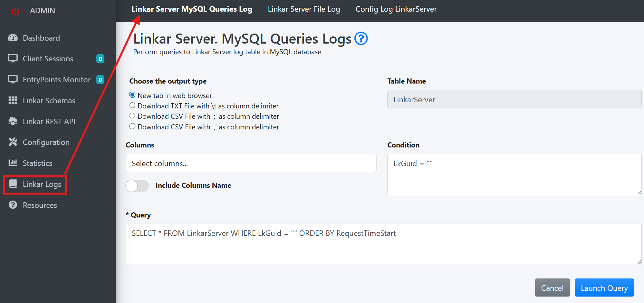This screenshot has height=303, width=644.
Task: Open the blue help question mark icon
Action: tap(361, 39)
